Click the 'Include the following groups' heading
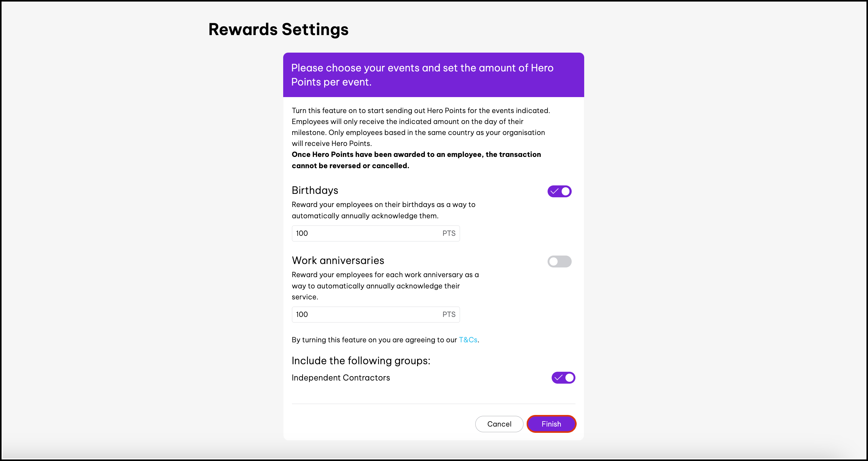 360,360
